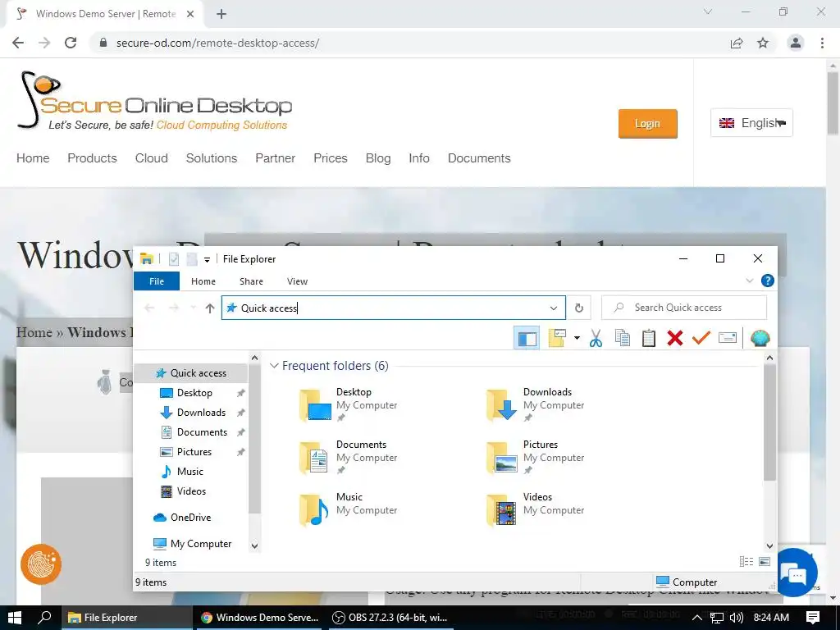Viewport: 840px width, 630px height.
Task: Open Solutions in website navigation
Action: 212,158
